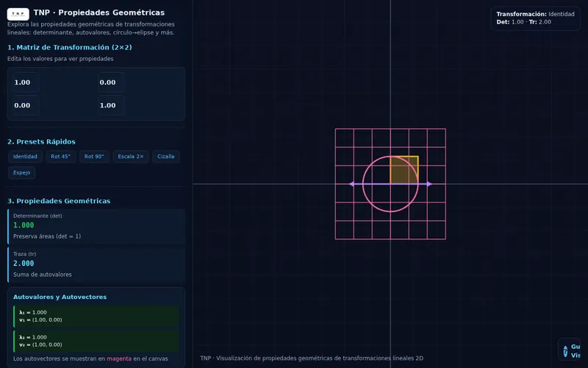
Task: Apply the Espejo preset
Action: pyautogui.click(x=22, y=173)
